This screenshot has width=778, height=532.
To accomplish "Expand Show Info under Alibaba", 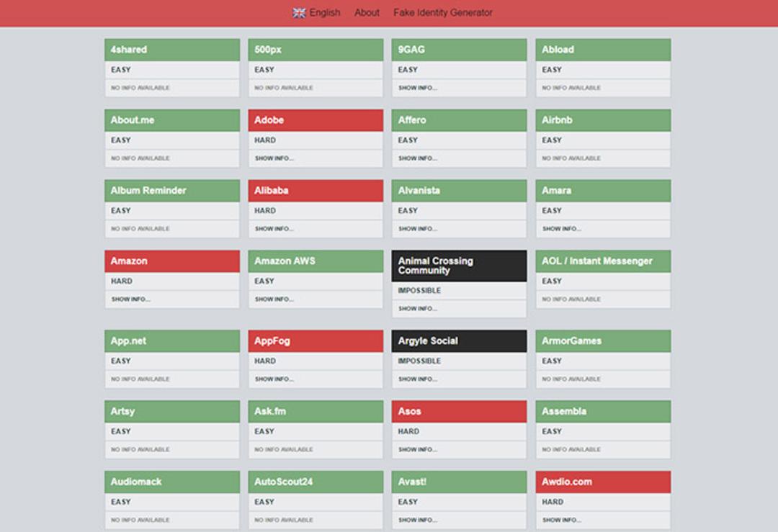I will pos(274,229).
